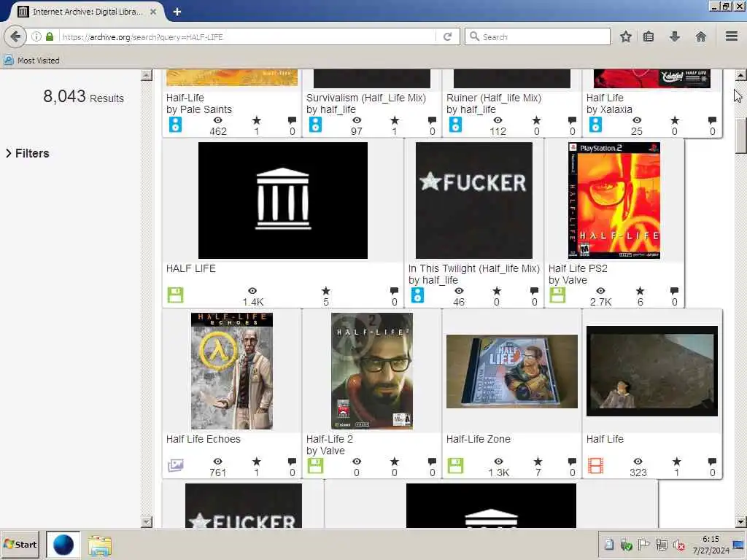Click the views eye icon on HALF LIFE item
This screenshot has width=747, height=560.
pyautogui.click(x=252, y=290)
